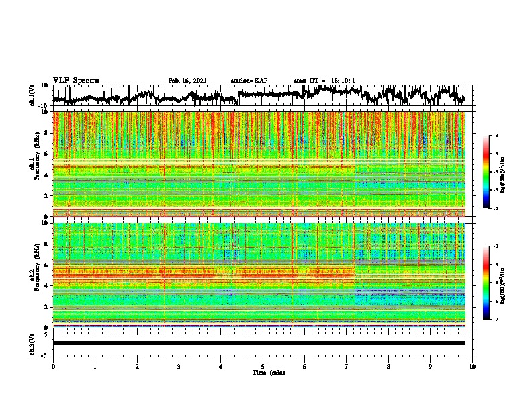This screenshot has width=532, height=411.
Task: Click the ch.1 color bar log(PSD) label
Action: (x=503, y=175)
